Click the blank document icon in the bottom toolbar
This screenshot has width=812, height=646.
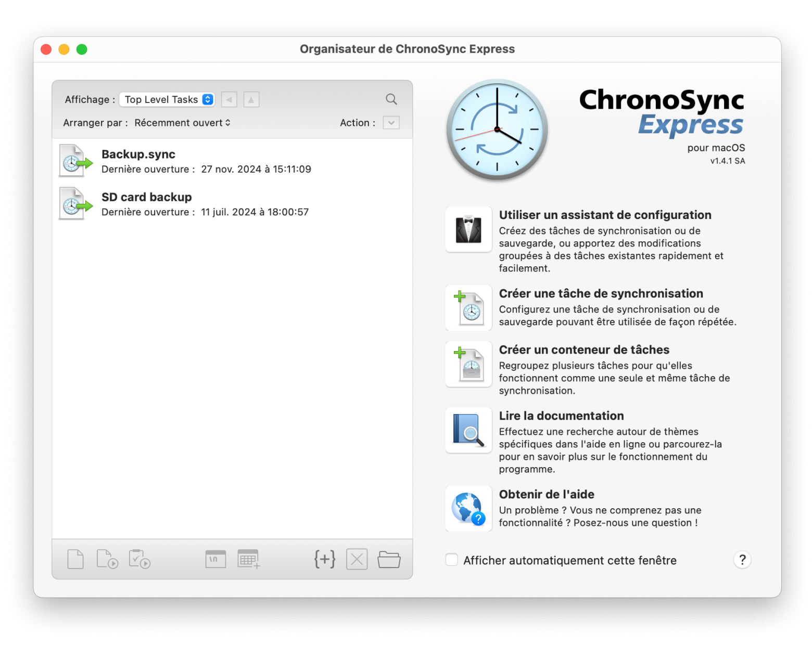pos(75,559)
